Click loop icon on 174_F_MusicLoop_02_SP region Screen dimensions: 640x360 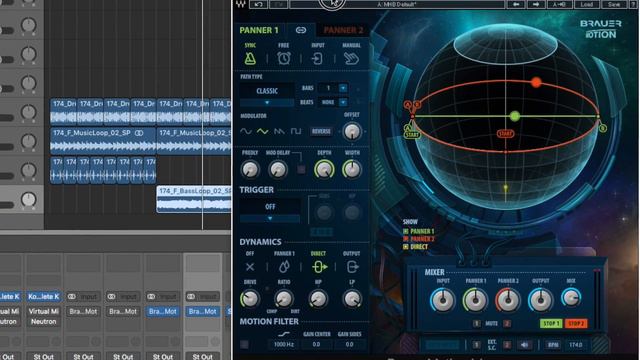pyautogui.click(x=139, y=133)
